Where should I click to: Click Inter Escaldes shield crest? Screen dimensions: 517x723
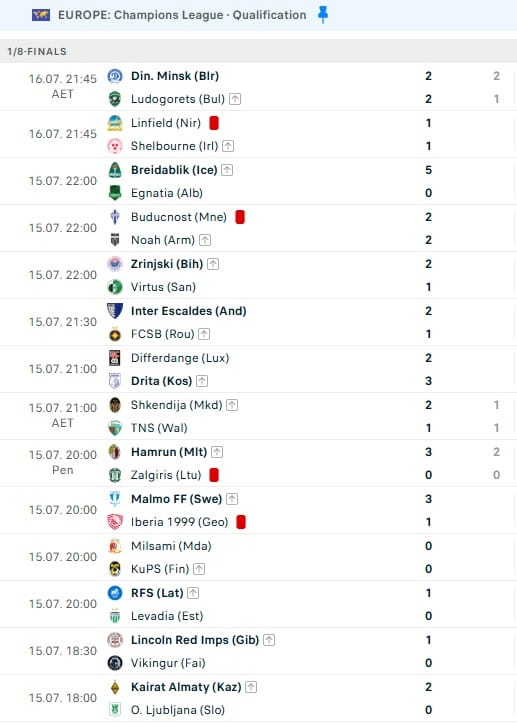(115, 311)
